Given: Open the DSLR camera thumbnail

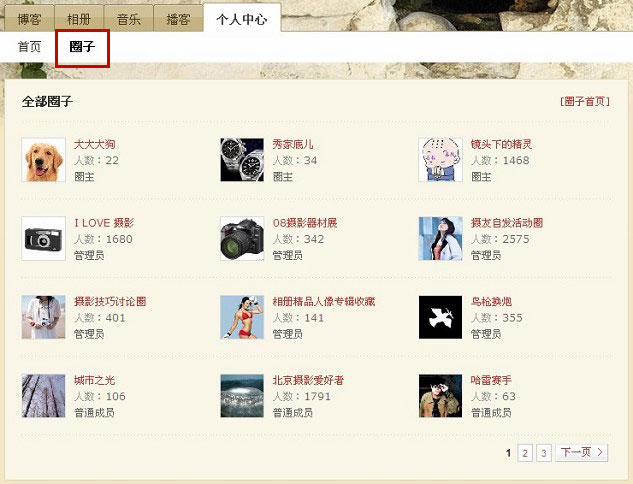Looking at the screenshot, I should [242, 239].
